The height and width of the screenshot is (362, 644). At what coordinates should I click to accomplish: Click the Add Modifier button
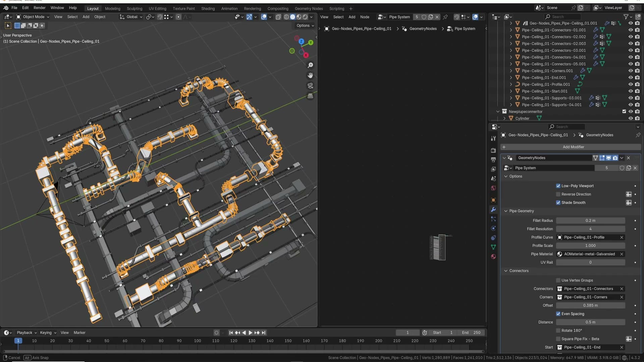570,147
